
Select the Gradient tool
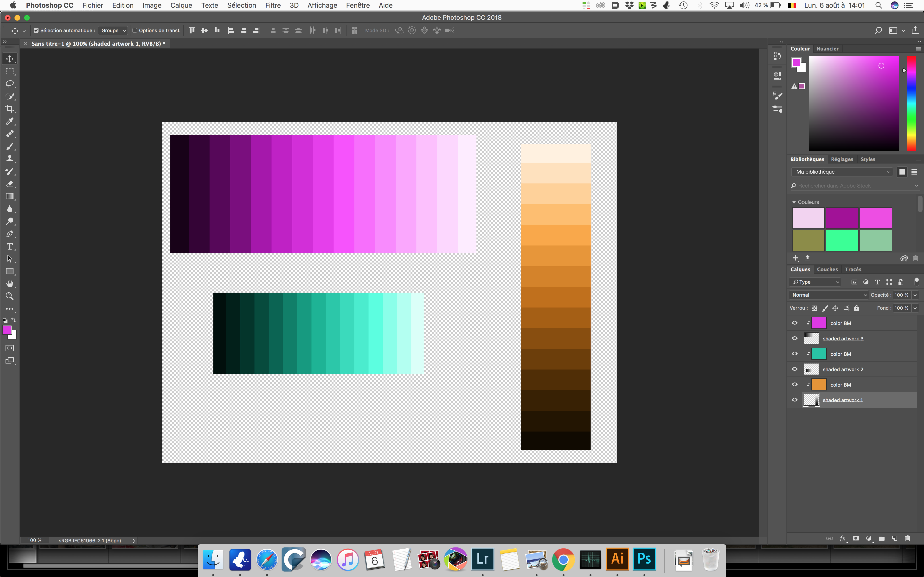click(10, 196)
